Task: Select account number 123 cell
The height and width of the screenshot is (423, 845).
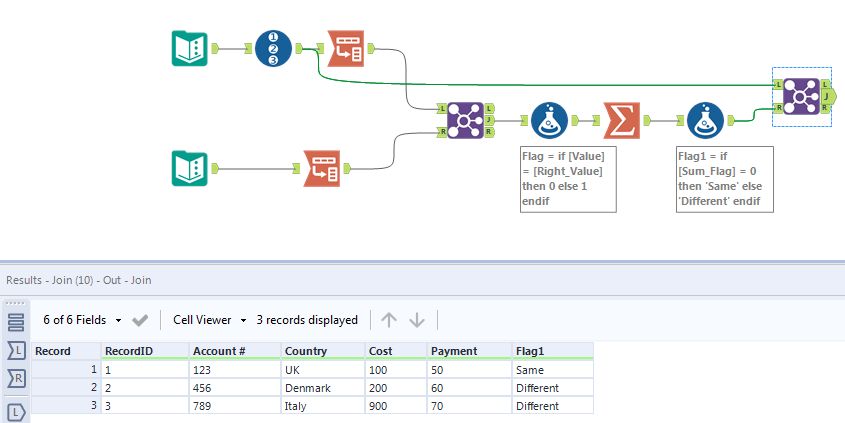Action: click(235, 370)
